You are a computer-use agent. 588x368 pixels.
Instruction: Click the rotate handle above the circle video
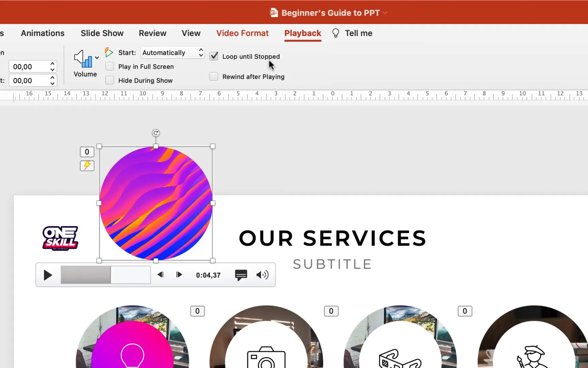pos(156,133)
